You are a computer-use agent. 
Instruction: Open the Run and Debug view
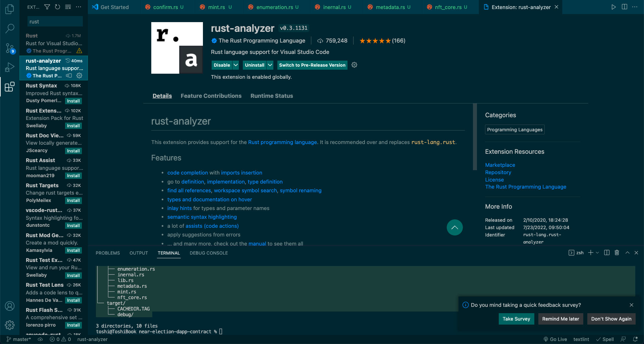pyautogui.click(x=10, y=67)
